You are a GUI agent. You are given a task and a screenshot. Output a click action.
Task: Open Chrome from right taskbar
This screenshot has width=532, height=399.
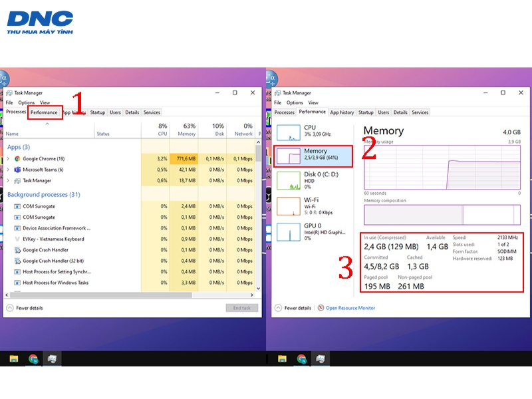(x=302, y=358)
